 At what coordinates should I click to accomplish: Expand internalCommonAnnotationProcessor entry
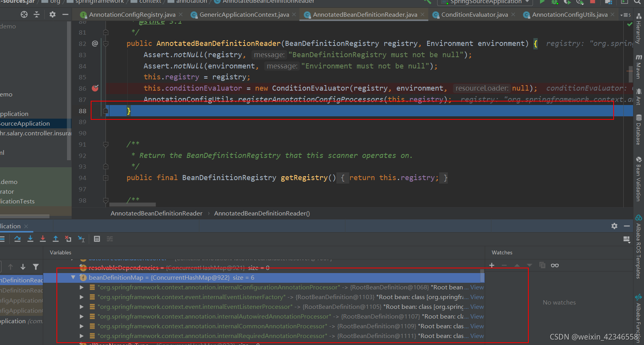coord(81,326)
